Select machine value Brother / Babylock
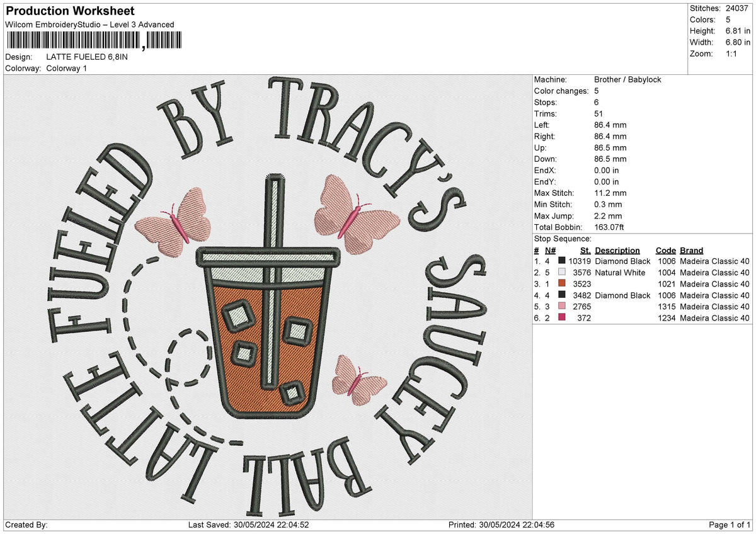 627,79
